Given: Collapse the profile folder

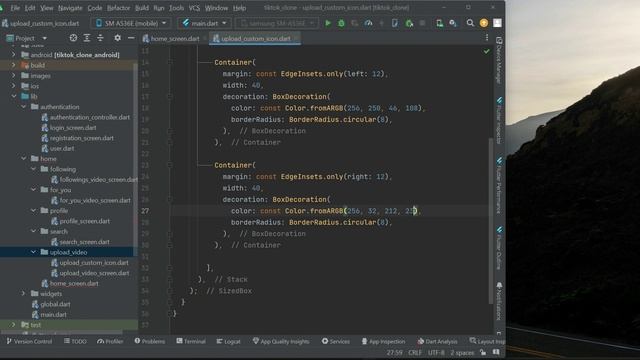Looking at the screenshot, I should click(33, 211).
